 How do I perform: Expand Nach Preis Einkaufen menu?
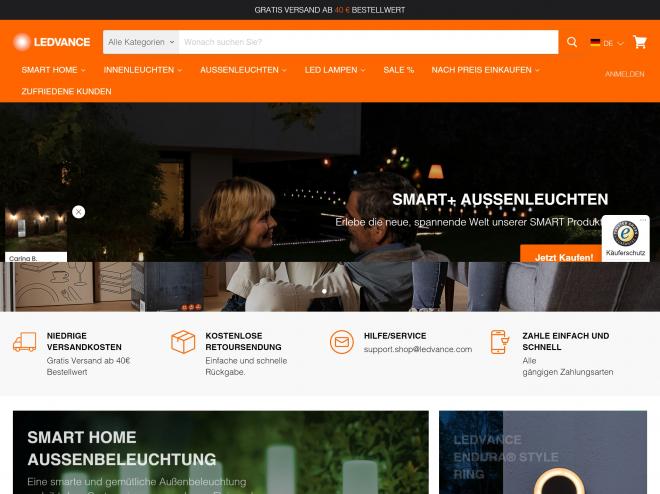point(485,70)
